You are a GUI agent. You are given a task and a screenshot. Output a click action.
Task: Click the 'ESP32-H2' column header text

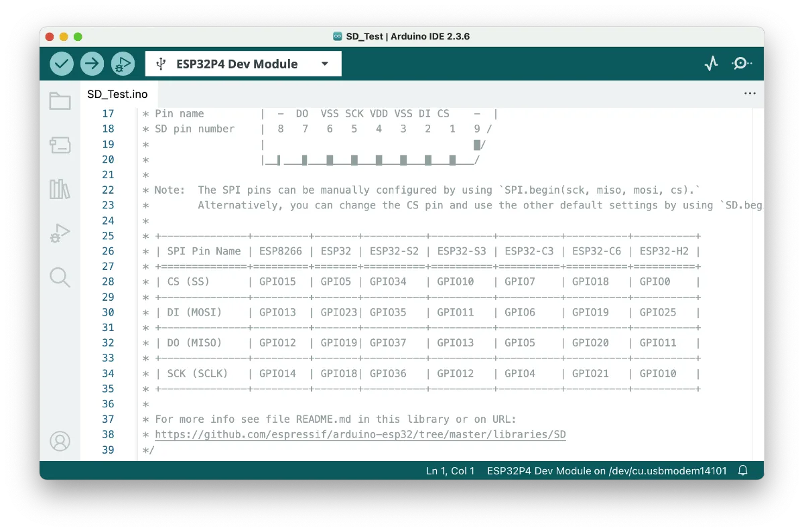coord(665,251)
